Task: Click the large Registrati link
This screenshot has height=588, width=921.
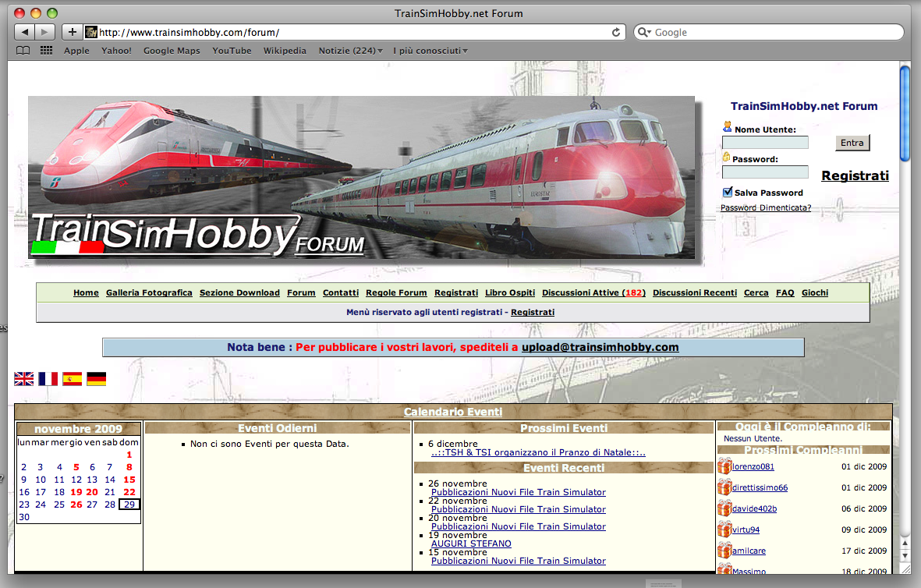Action: tap(855, 175)
